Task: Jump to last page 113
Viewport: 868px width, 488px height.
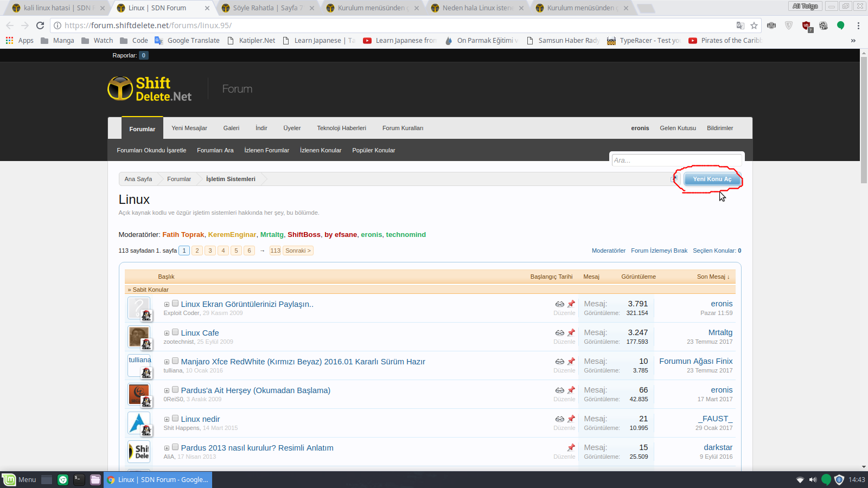Action: [x=276, y=251]
